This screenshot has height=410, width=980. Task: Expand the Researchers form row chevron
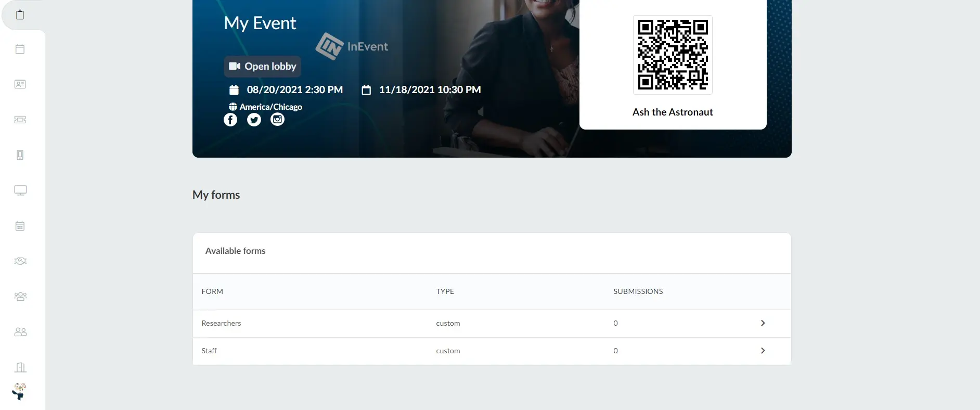[763, 323]
